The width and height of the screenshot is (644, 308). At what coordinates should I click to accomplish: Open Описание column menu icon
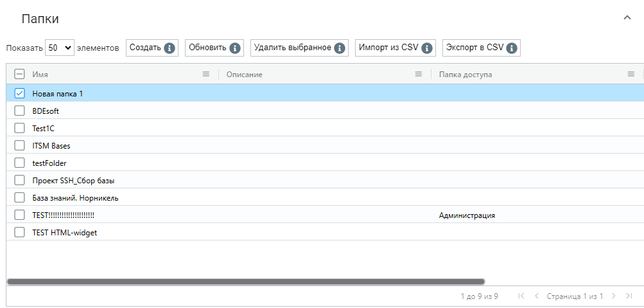(x=419, y=75)
